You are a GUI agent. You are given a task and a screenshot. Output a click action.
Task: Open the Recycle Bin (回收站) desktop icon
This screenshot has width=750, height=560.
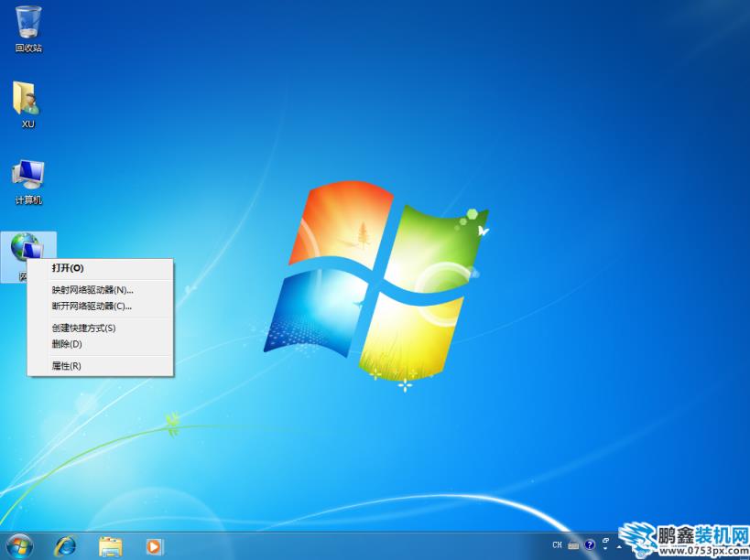point(28,27)
